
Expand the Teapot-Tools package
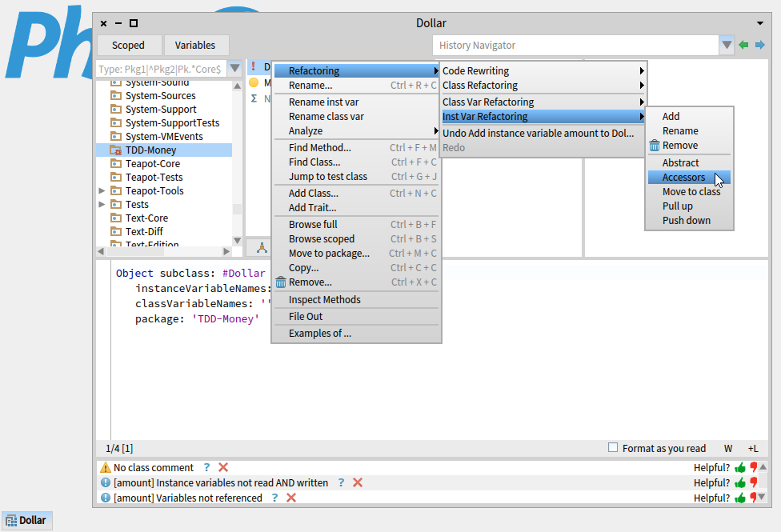point(102,190)
